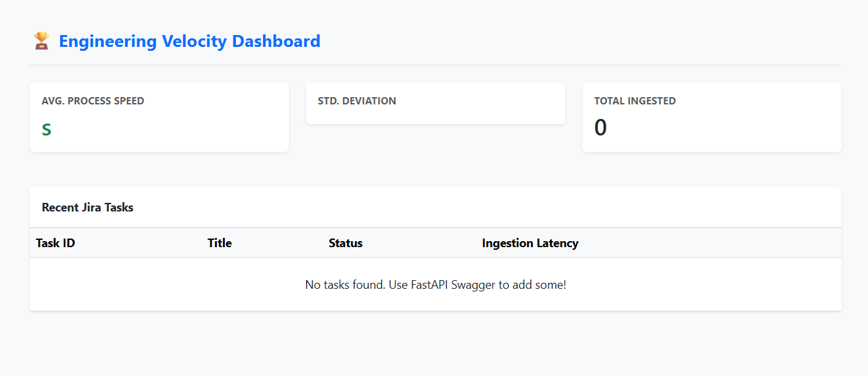
Task: Click the word "Velocity" in page title
Action: click(196, 41)
